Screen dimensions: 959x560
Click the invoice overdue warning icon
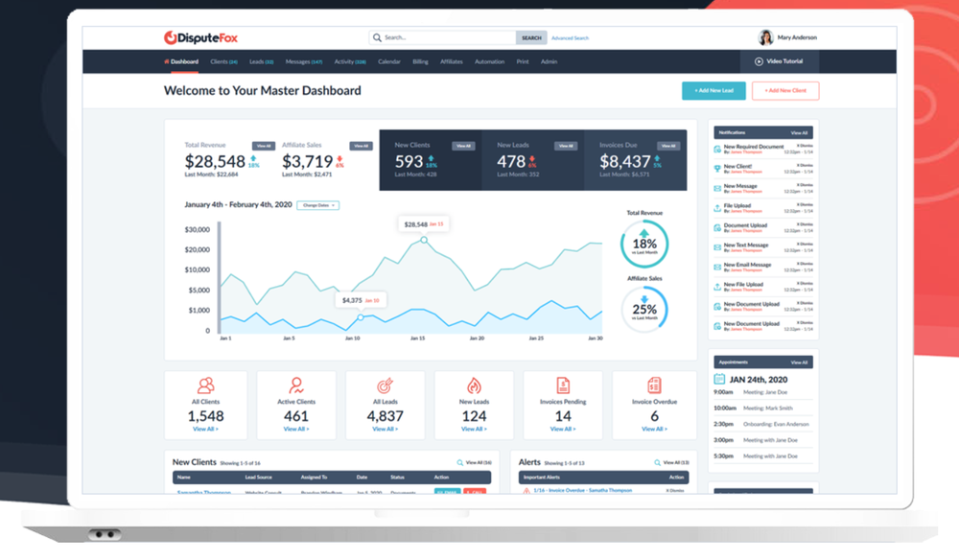pos(526,491)
